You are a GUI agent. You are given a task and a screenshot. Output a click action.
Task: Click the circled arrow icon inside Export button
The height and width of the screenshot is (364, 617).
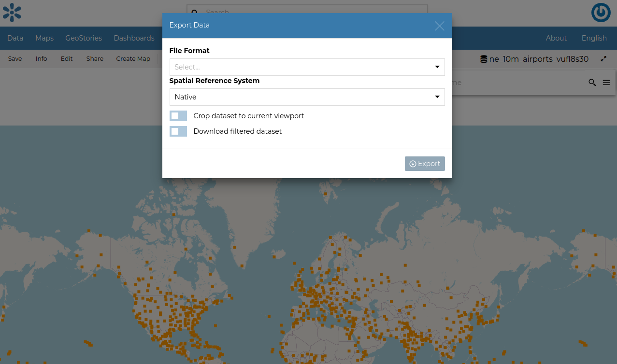click(x=414, y=164)
